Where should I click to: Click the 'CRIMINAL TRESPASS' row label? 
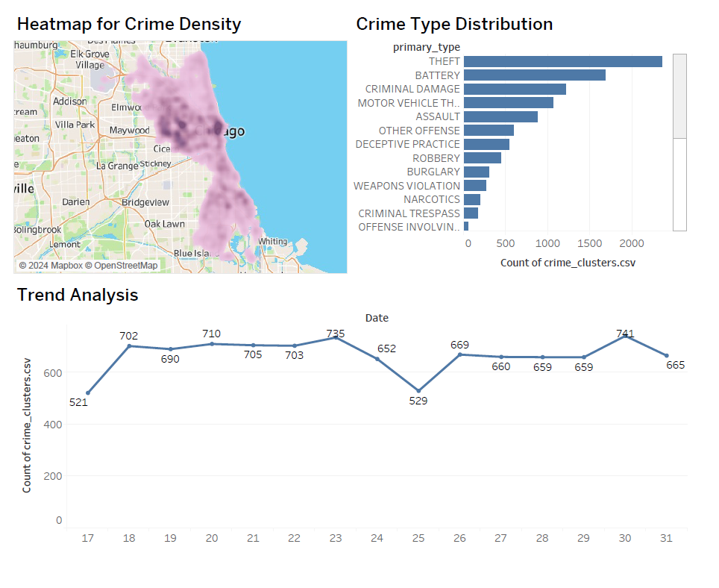tap(409, 213)
